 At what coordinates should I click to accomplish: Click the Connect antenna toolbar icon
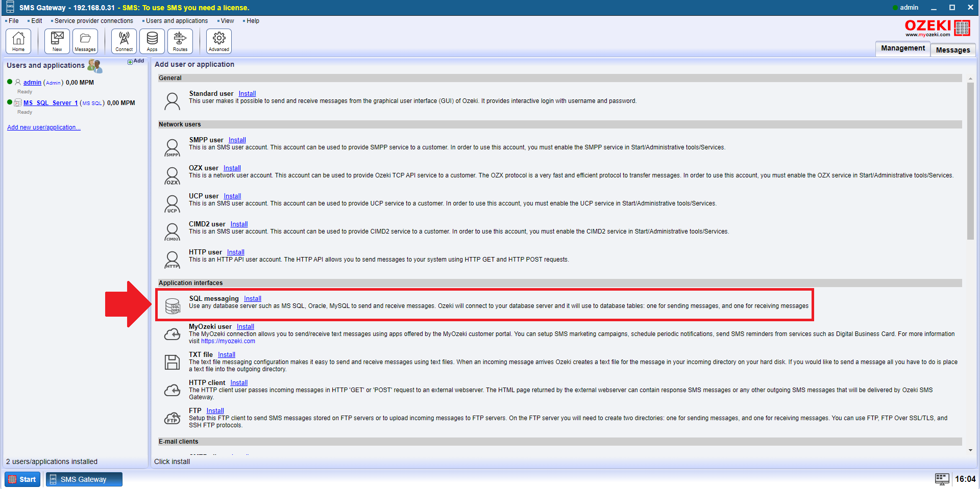tap(124, 41)
